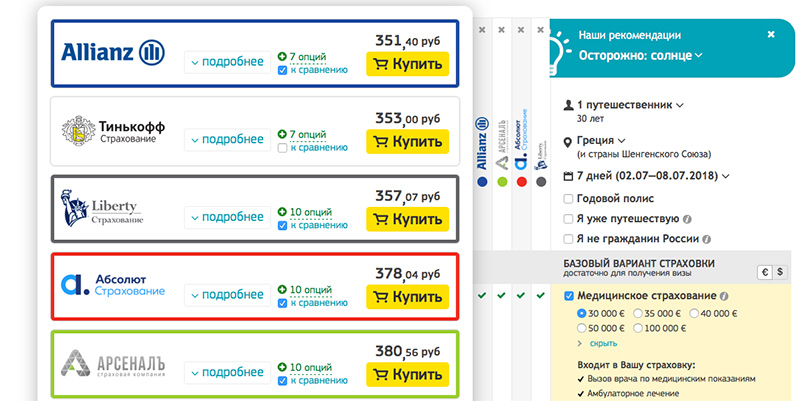Viewport: 800px width, 401px height.
Task: Enable the Годовой полис checkbox
Action: click(x=569, y=197)
